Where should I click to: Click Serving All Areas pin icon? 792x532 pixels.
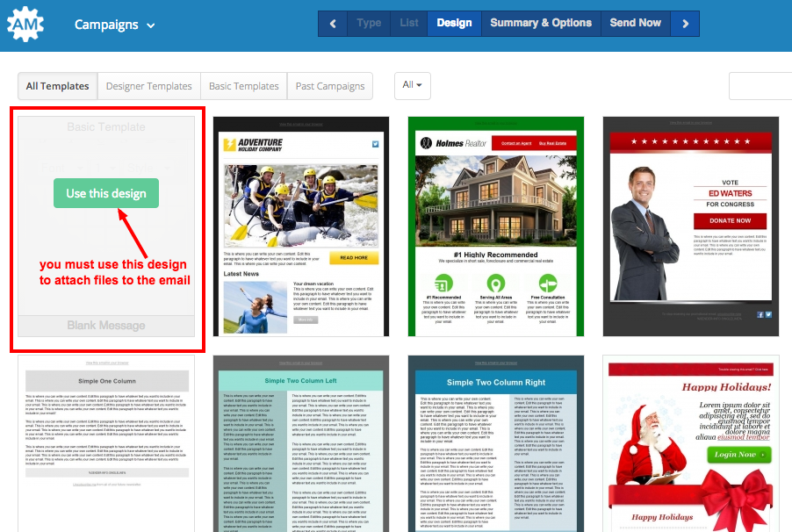496,284
